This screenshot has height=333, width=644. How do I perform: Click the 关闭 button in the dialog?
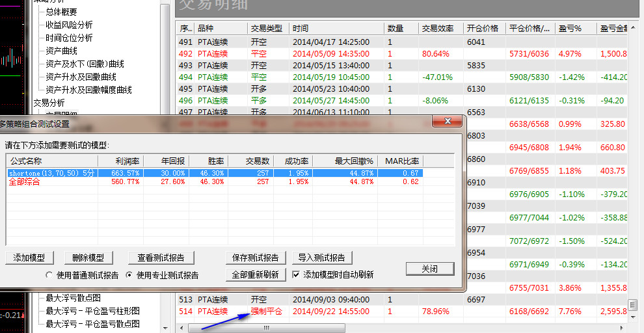tap(429, 269)
